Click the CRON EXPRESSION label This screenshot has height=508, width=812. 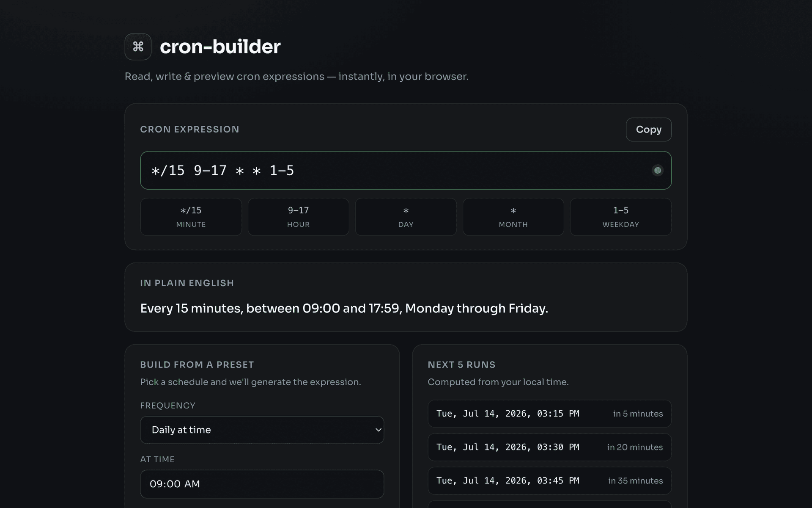pos(189,129)
